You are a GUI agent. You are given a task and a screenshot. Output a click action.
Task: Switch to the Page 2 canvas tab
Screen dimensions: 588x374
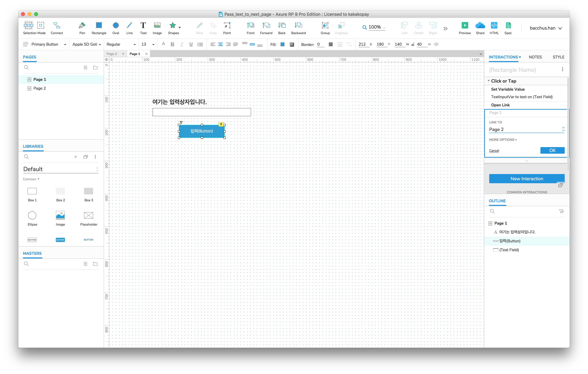coord(112,54)
